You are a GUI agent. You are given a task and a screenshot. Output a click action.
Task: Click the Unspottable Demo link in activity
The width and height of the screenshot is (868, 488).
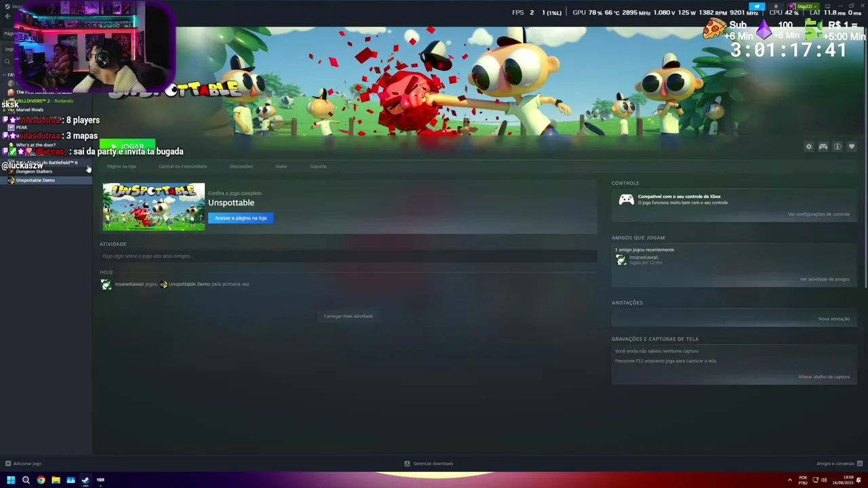click(189, 284)
